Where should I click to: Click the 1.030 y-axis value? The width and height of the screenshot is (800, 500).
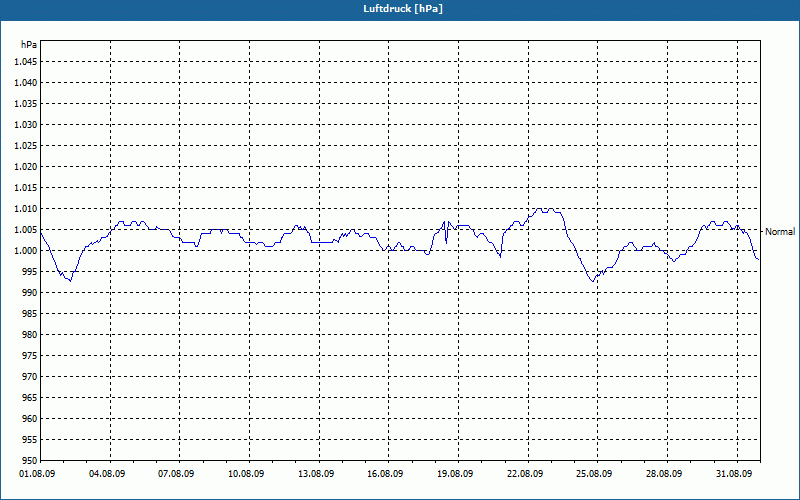click(26, 124)
